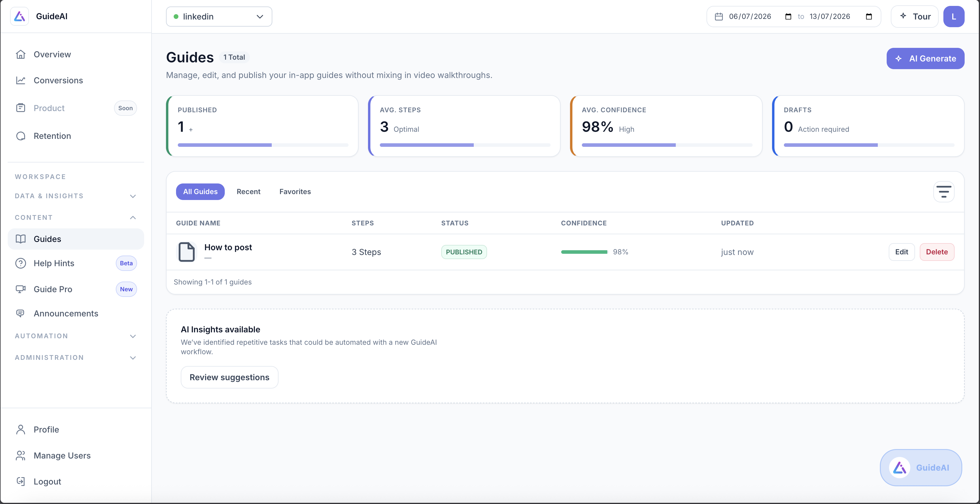Switch to the Favorites tab

(x=295, y=192)
